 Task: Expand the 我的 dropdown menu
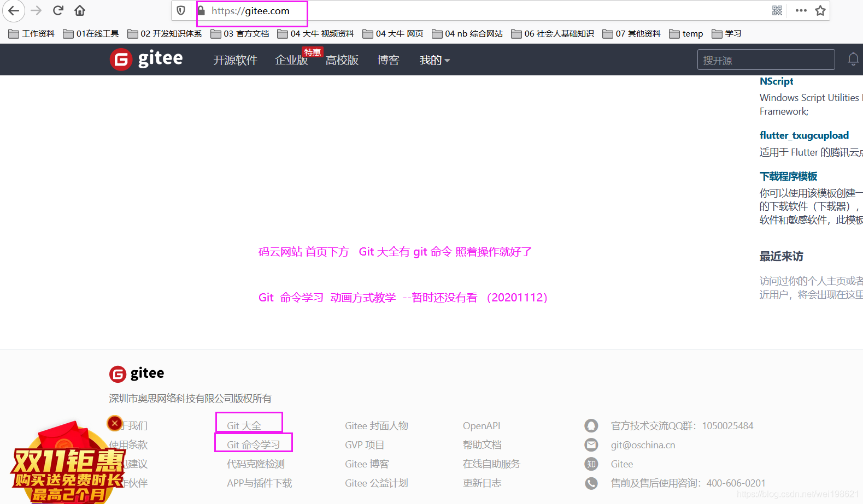pos(435,60)
